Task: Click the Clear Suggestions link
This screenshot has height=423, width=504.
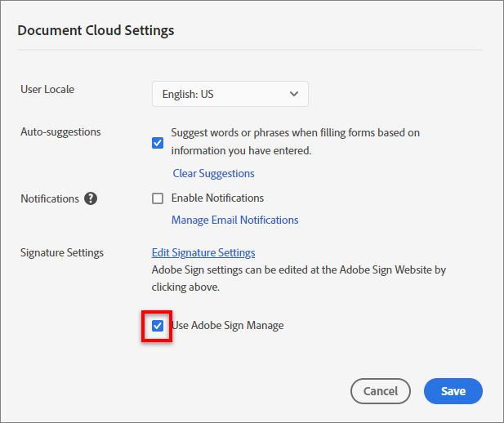Action: [213, 173]
